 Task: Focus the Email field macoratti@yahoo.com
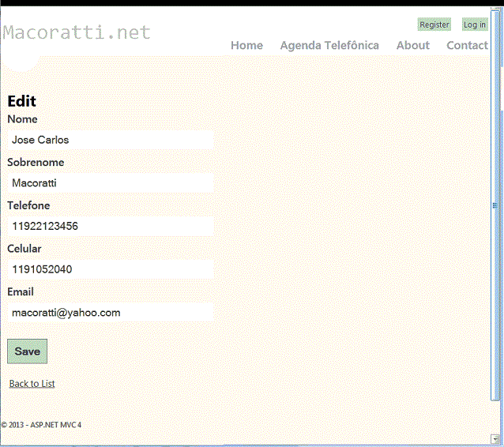(111, 313)
